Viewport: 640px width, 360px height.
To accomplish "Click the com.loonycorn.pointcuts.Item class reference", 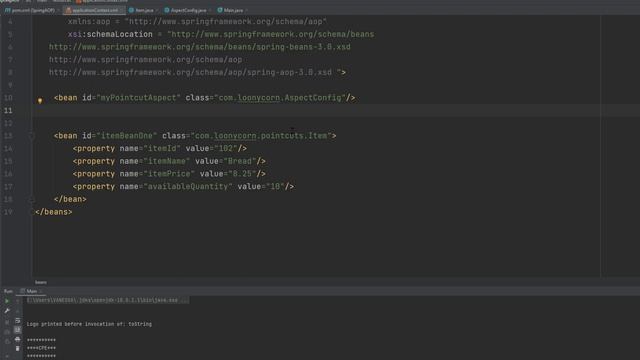I will pyautogui.click(x=261, y=136).
